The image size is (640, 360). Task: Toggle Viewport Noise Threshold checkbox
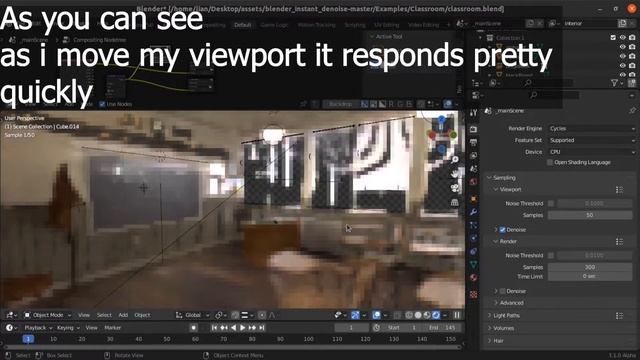[551, 203]
